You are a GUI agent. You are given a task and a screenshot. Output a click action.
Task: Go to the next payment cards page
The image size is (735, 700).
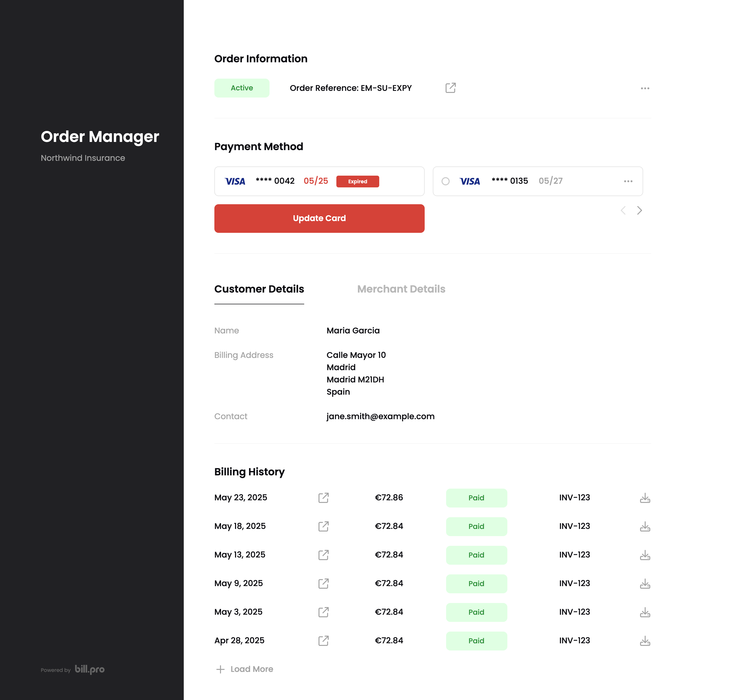coord(639,210)
